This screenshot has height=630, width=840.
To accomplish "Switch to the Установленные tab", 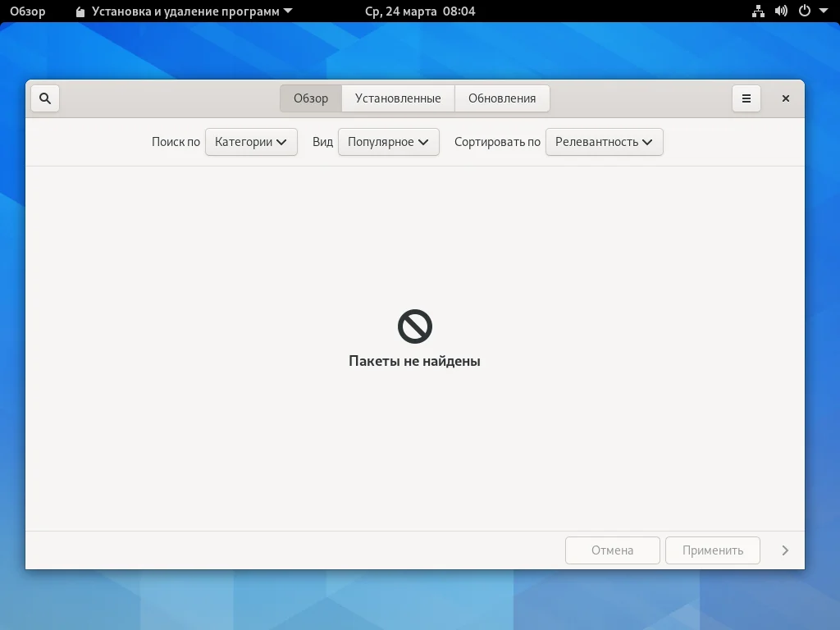I will click(398, 98).
